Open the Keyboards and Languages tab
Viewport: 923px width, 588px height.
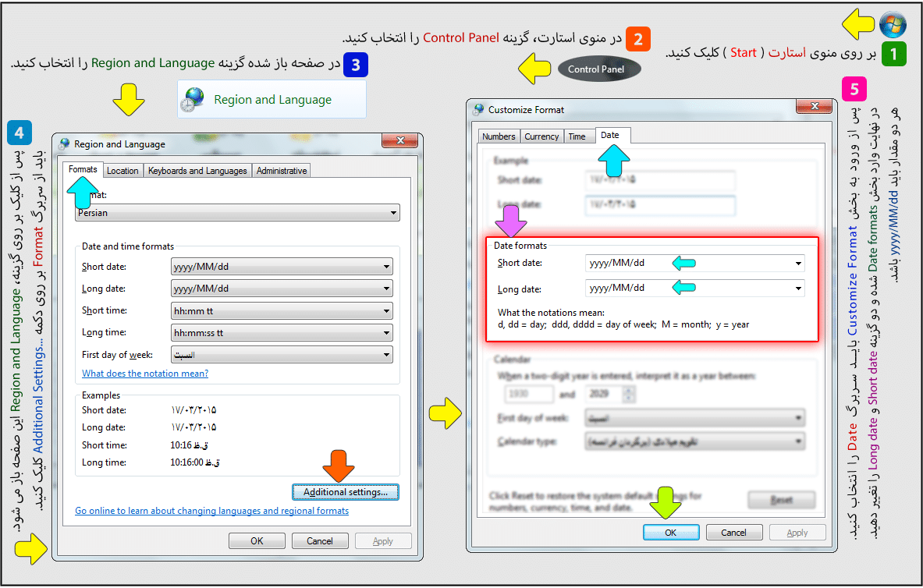197,171
